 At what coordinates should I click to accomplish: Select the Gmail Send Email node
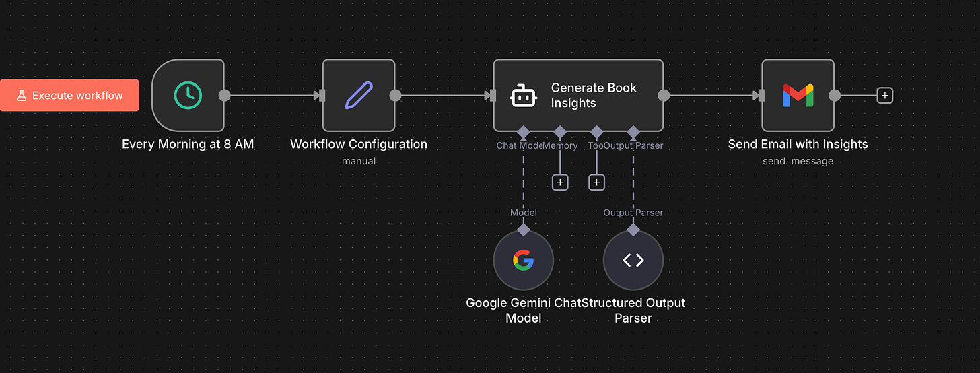point(798,96)
